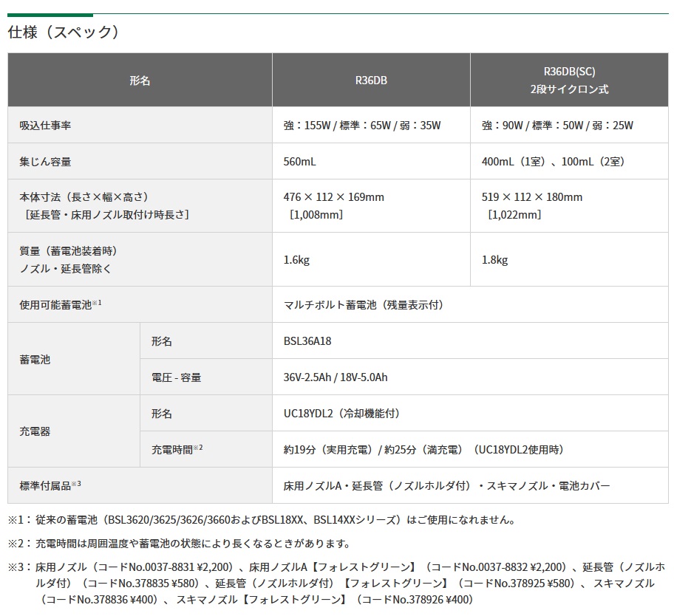Image resolution: width=674 pixels, height=616 pixels.
Task: Click the 標準付属品 row label
Action: tap(140, 485)
